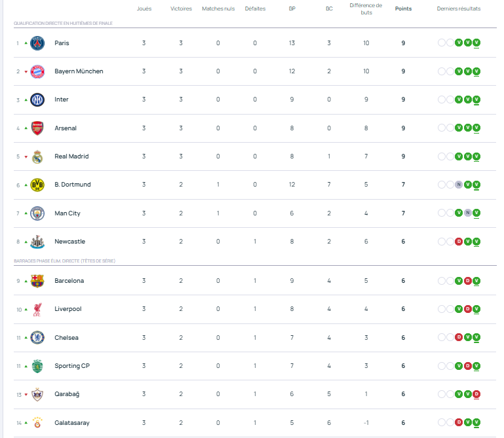Open the Newcastle team link
The height and width of the screenshot is (438, 504).
(x=69, y=242)
